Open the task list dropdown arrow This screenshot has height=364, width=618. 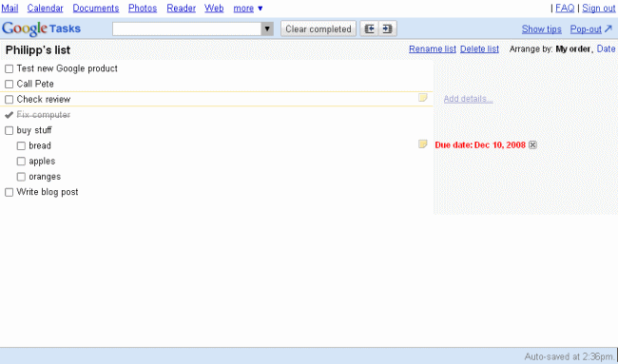coord(267,29)
